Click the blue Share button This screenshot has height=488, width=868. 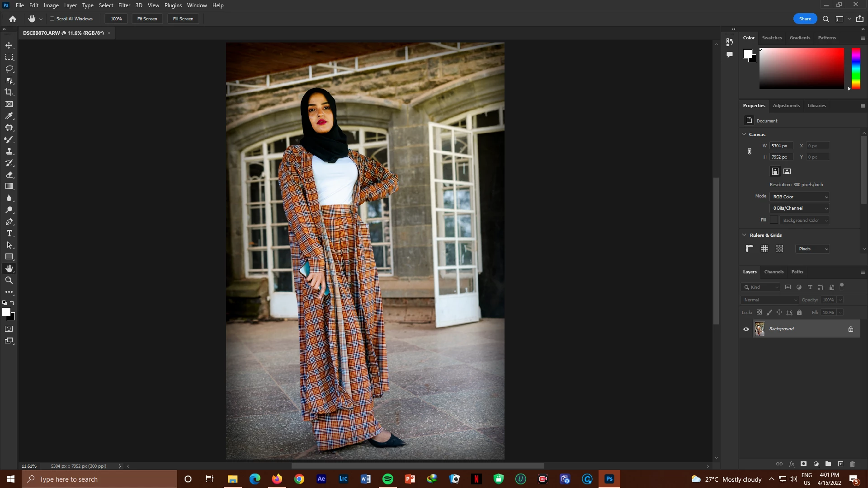point(805,19)
